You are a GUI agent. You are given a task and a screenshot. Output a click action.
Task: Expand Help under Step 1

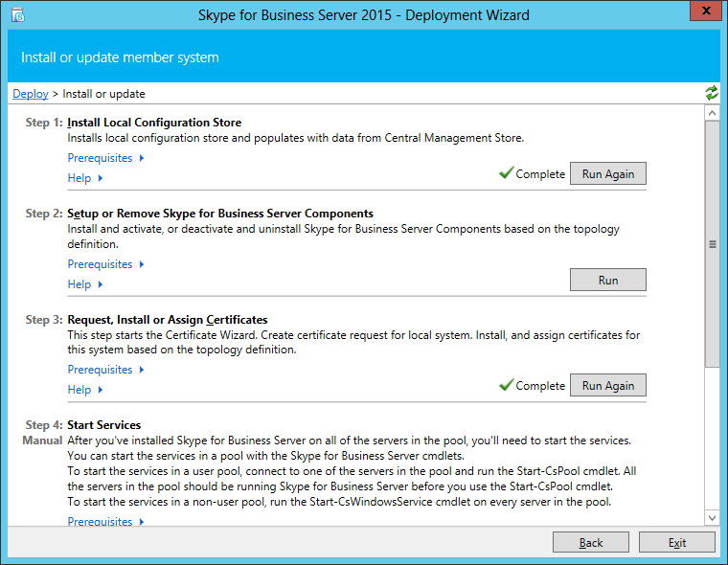click(x=85, y=178)
